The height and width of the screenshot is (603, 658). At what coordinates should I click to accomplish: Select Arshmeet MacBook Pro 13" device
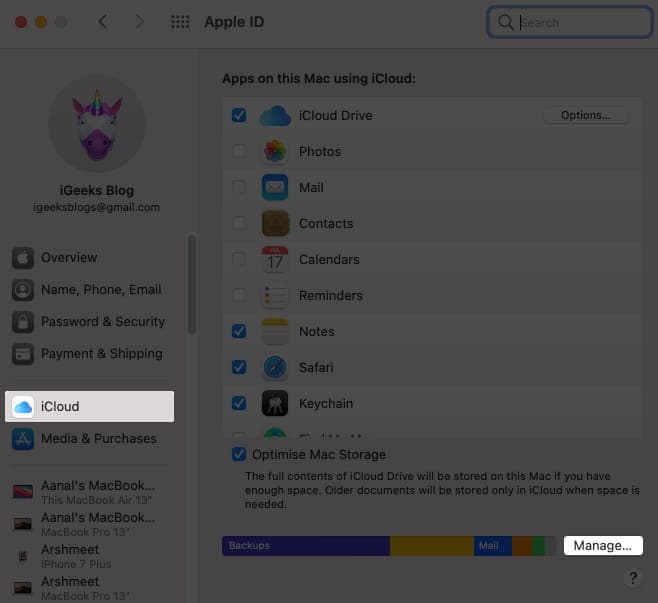89,588
